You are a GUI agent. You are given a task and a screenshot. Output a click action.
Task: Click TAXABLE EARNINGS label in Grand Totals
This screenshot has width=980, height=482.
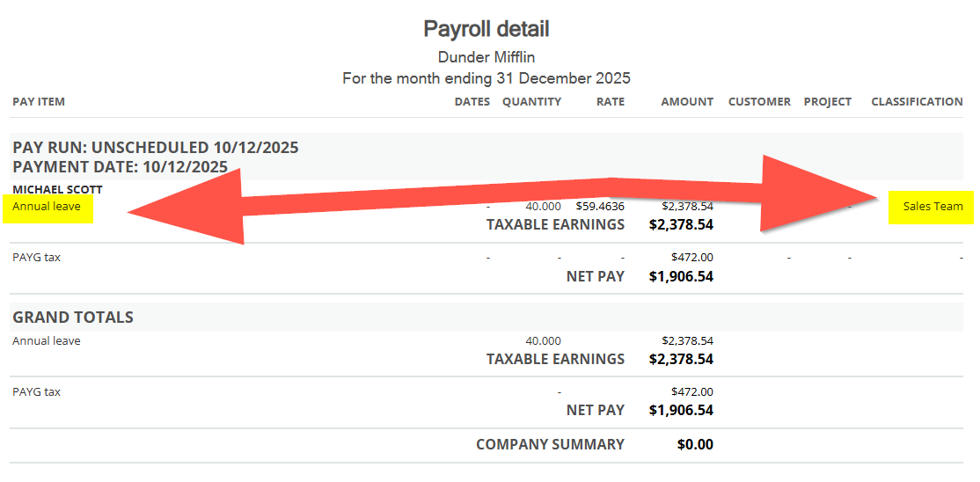(555, 360)
